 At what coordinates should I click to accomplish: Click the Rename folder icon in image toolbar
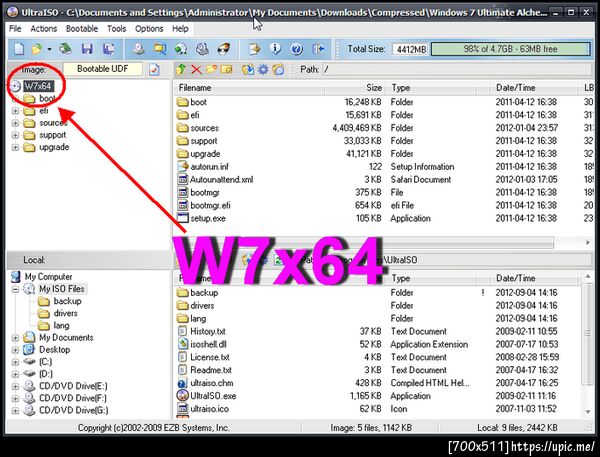227,69
